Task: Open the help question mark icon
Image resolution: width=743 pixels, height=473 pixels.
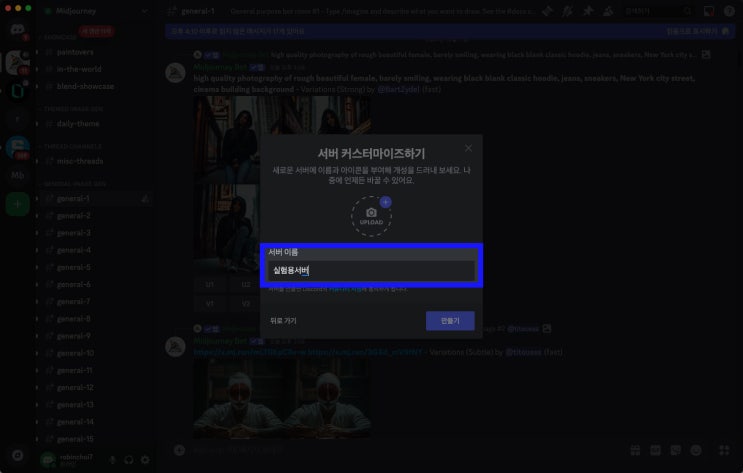Action: pyautogui.click(x=729, y=11)
